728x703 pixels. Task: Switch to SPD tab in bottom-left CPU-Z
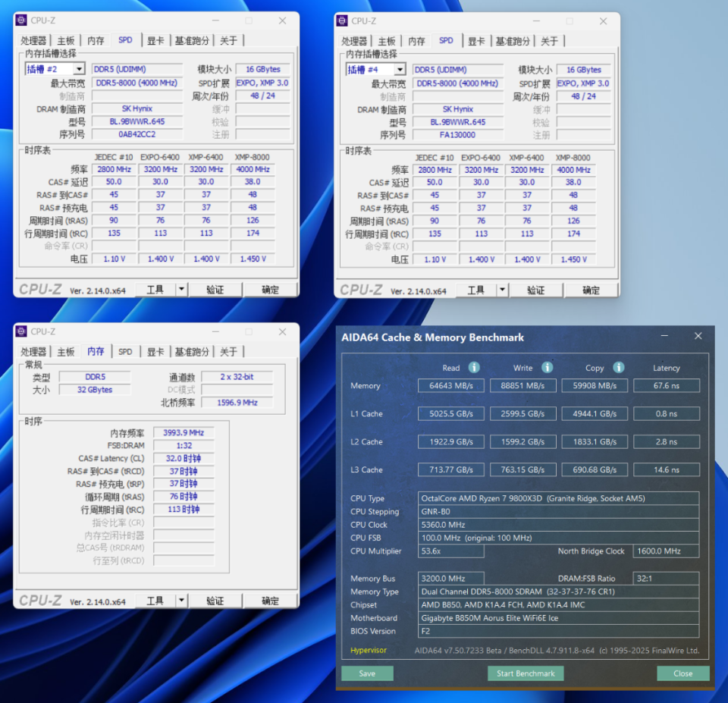(x=125, y=352)
